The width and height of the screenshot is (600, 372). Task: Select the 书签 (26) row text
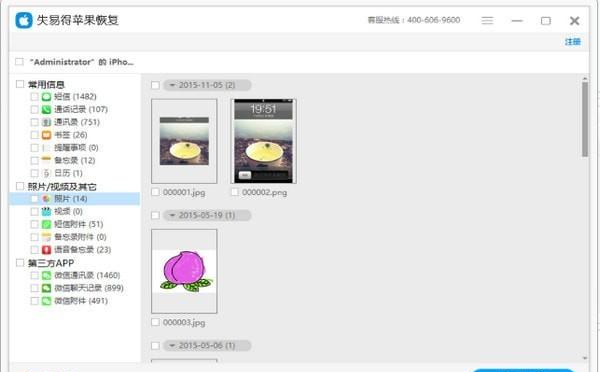pos(71,135)
